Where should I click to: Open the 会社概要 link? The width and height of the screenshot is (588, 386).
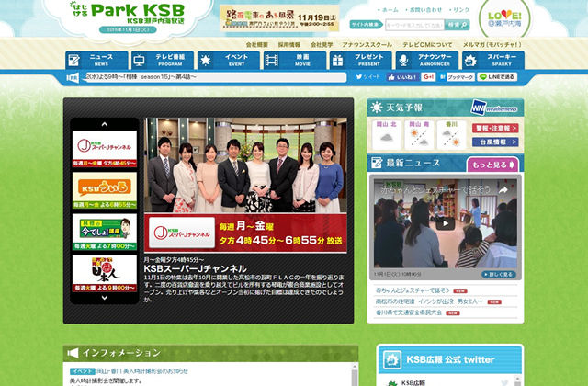click(257, 45)
